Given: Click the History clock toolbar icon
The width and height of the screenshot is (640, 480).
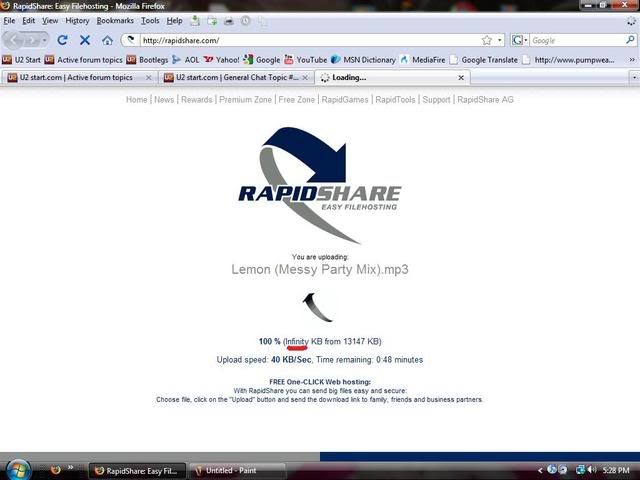Looking at the screenshot, I should click(245, 20).
